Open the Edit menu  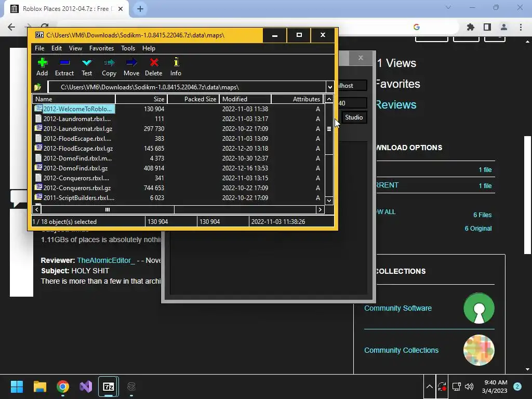pos(57,48)
